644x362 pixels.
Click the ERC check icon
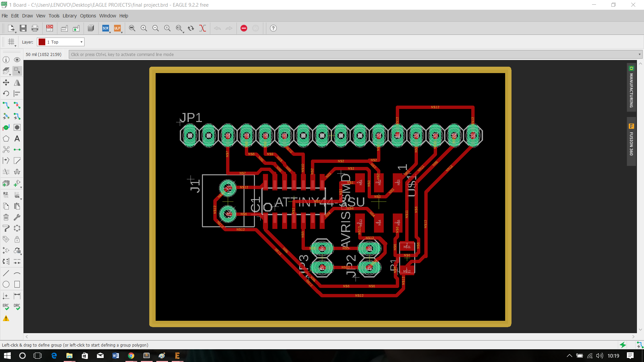click(6, 307)
